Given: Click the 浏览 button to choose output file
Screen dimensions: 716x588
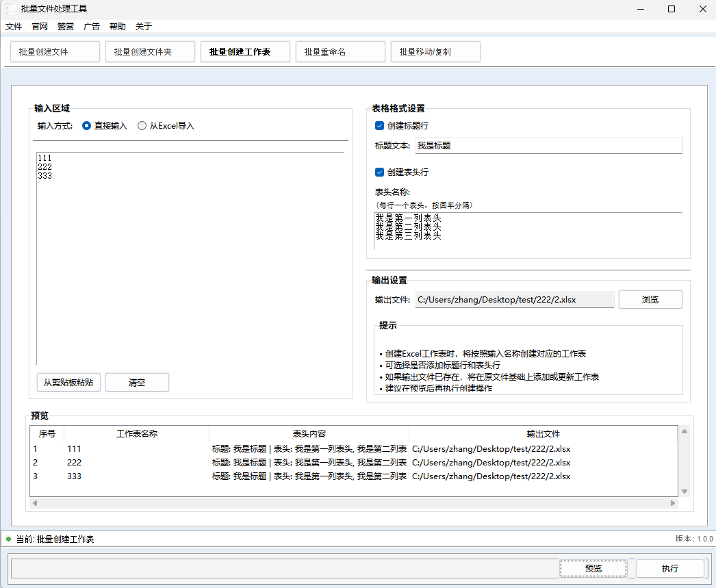Looking at the screenshot, I should (x=650, y=299).
